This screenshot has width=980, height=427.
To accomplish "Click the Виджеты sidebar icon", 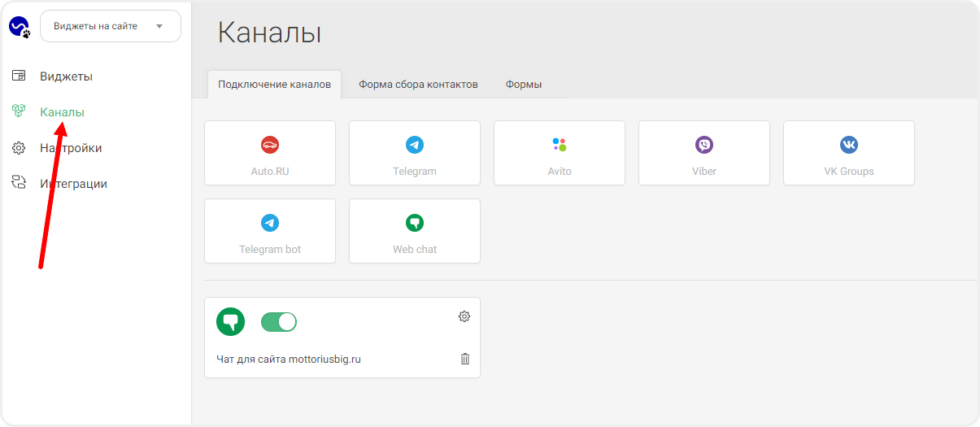I will click(x=19, y=76).
